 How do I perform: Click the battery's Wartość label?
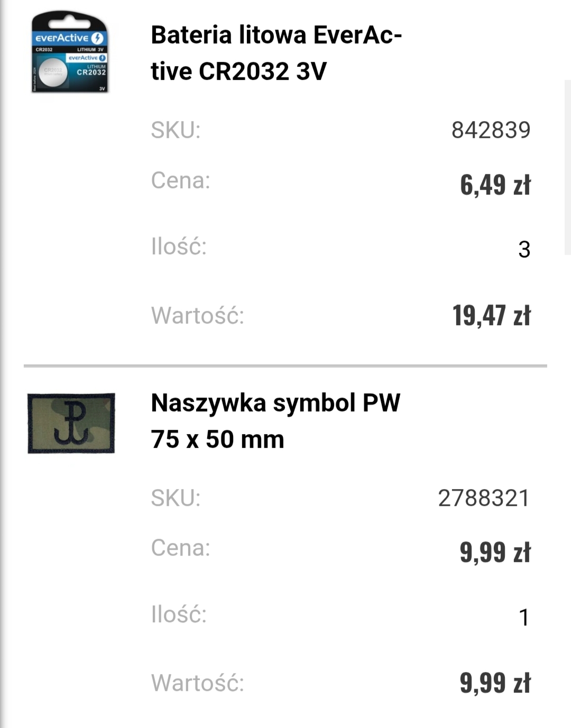click(198, 316)
